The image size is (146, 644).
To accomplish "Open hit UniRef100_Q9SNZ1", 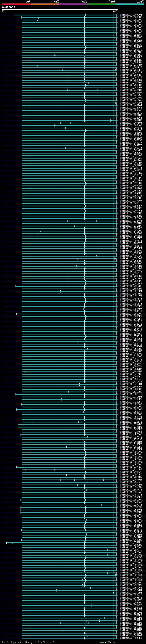I will click(131, 40).
